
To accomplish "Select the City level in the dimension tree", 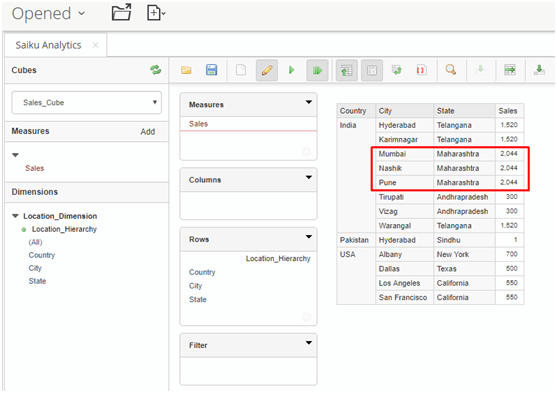I will (x=35, y=268).
